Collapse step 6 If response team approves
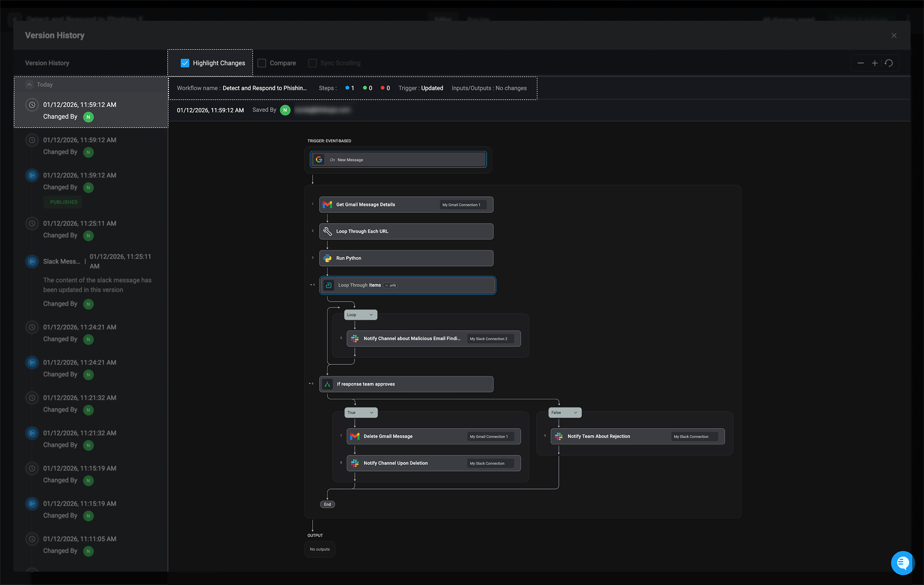 (x=310, y=383)
